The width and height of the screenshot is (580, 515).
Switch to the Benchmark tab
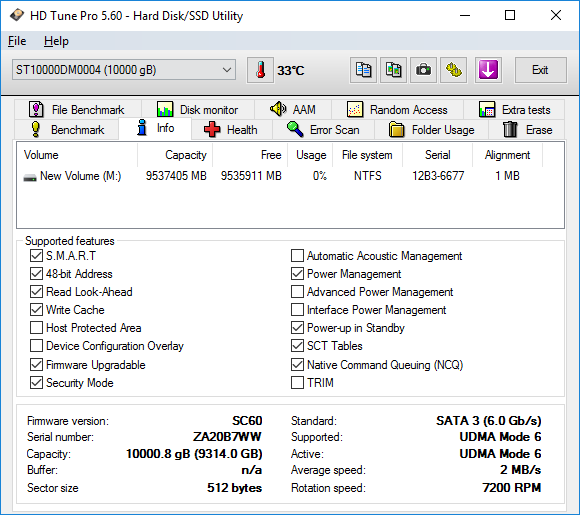coord(67,130)
